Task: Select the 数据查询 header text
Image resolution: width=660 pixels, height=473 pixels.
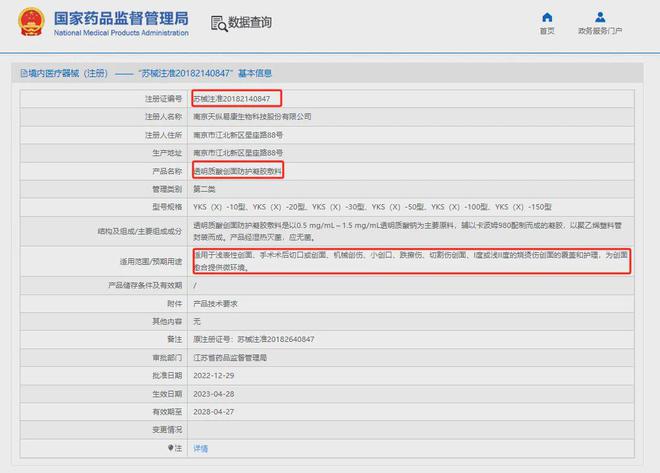Action: (249, 22)
